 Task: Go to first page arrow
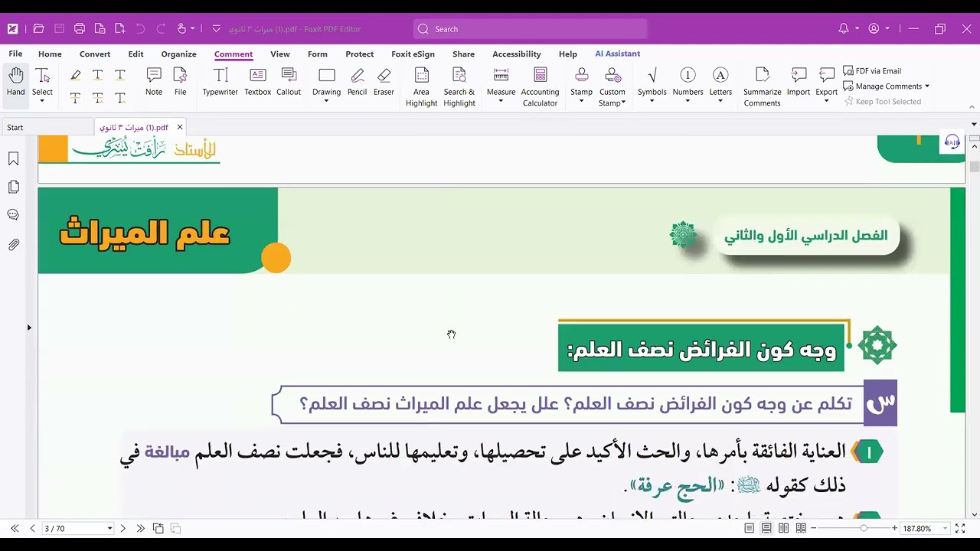tap(15, 528)
